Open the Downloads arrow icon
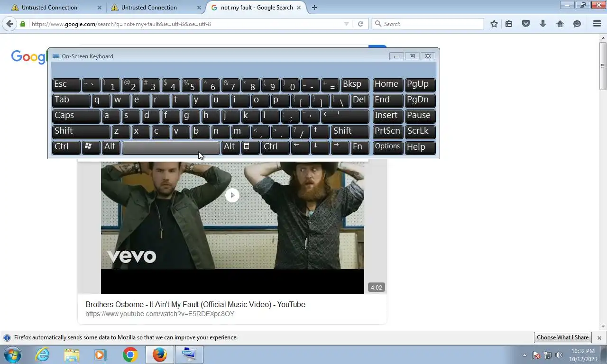The image size is (607, 364). pos(543,24)
